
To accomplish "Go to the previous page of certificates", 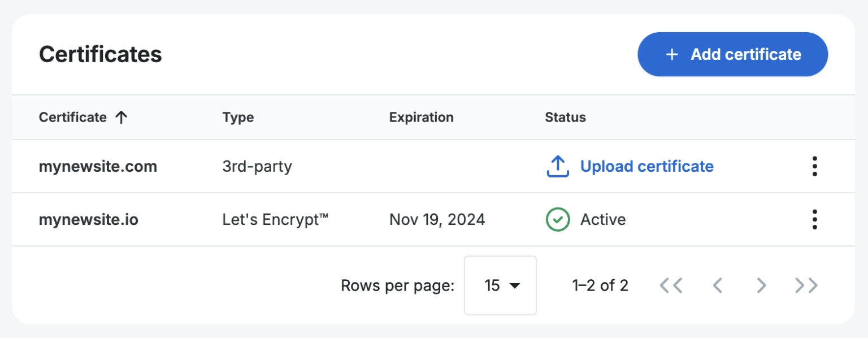I will tap(717, 285).
